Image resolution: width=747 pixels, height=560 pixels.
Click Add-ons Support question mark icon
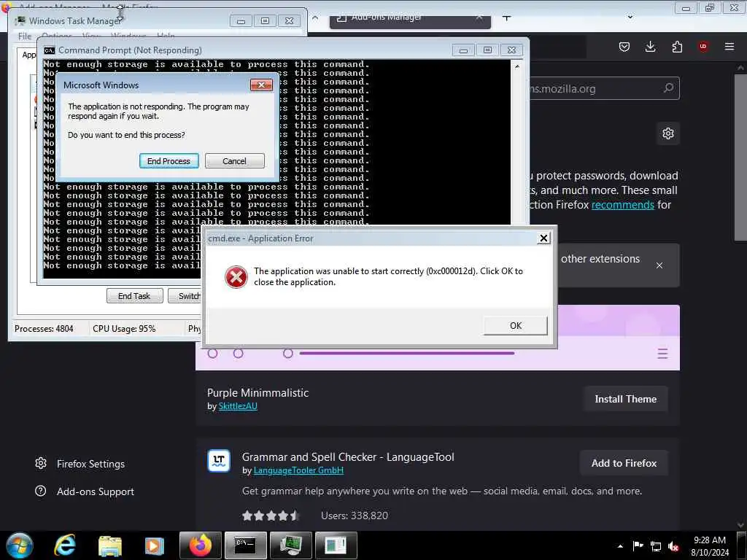[41, 491]
